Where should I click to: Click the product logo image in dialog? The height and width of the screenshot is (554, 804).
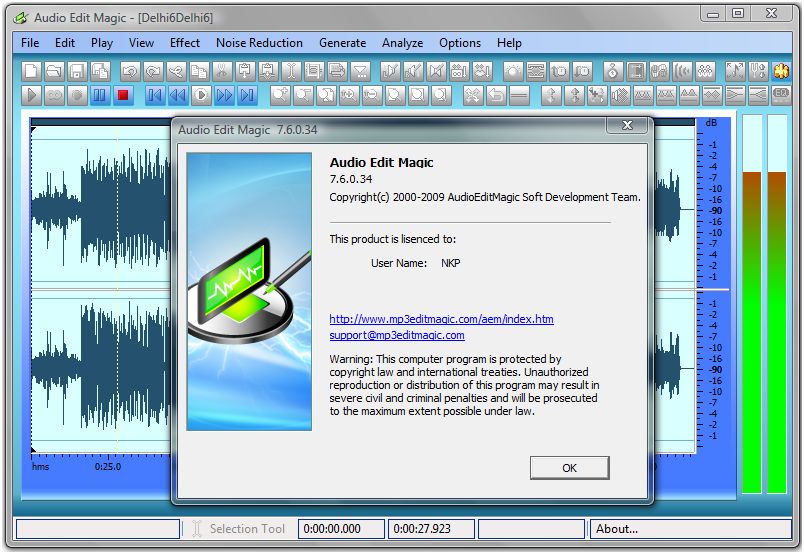[249, 291]
